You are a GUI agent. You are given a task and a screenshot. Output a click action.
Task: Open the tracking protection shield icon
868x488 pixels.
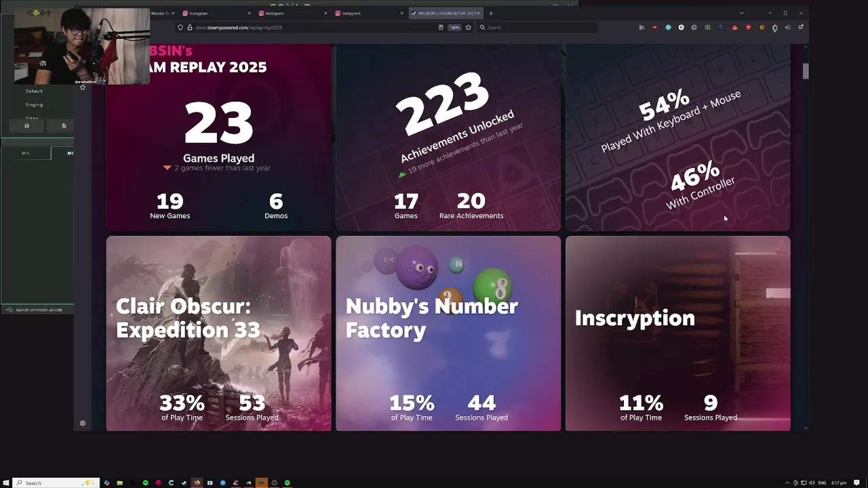point(180,28)
